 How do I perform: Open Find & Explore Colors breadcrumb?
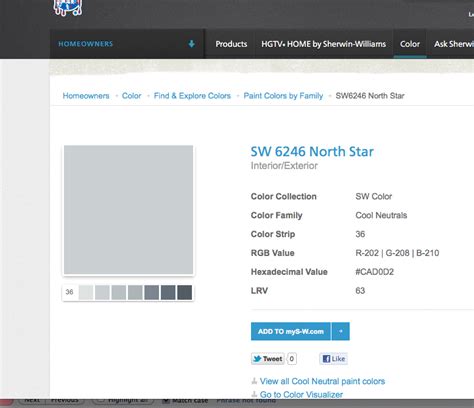[x=192, y=96]
